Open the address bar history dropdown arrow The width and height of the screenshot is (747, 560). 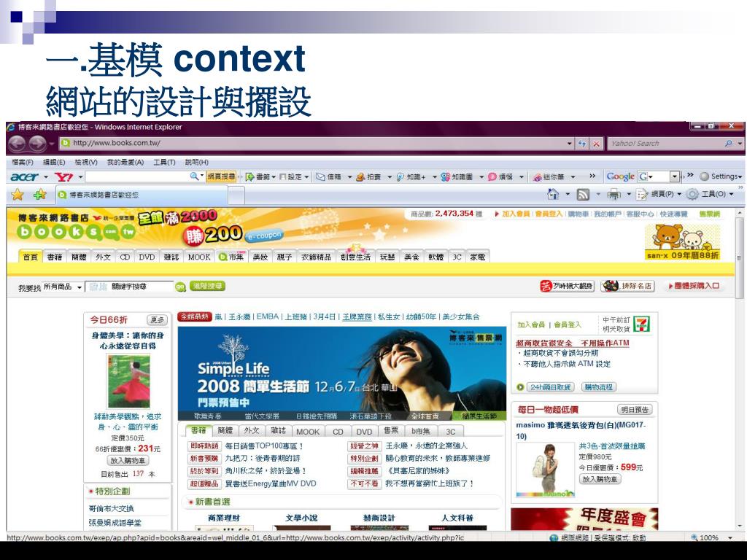pyautogui.click(x=569, y=144)
